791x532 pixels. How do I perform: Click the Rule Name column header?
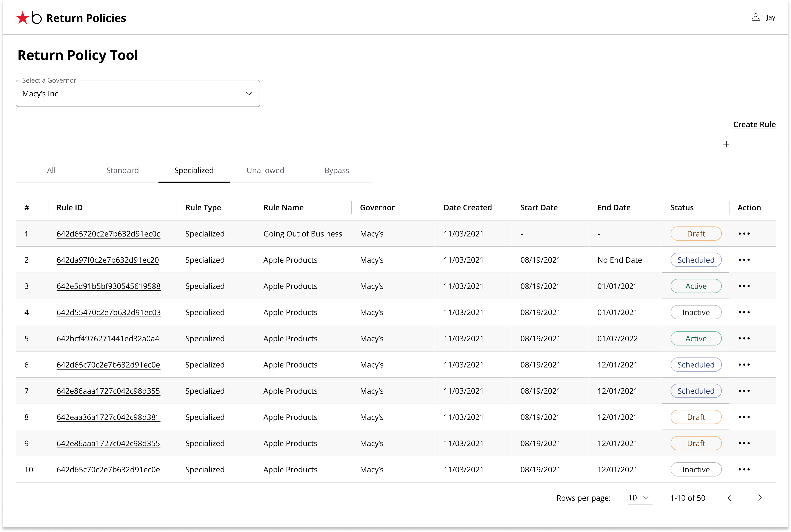(284, 208)
